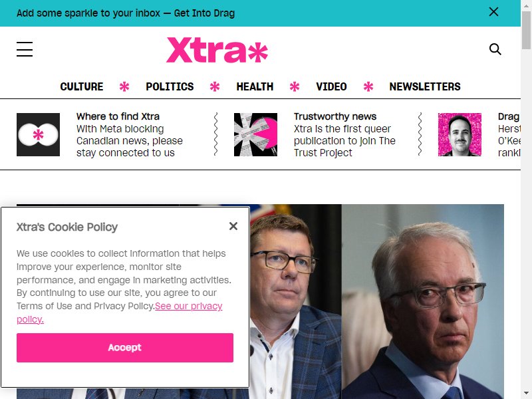Navigate to Newsletters
Image resolution: width=532 pixels, height=399 pixels.
click(425, 86)
